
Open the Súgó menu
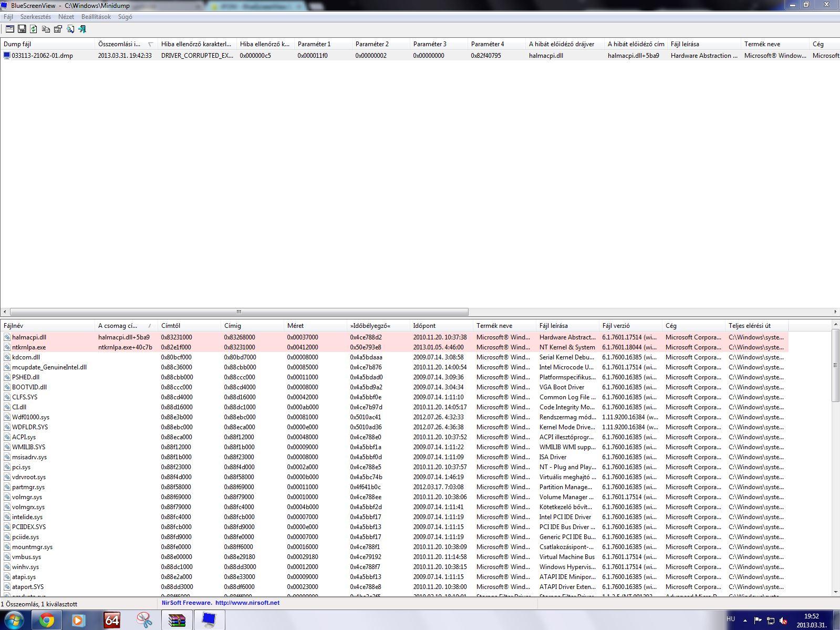point(125,17)
